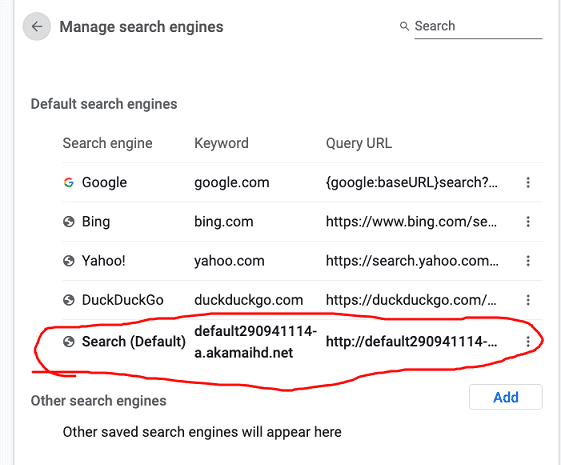The height and width of the screenshot is (465, 561).
Task: Select the Google search engine name
Action: point(104,182)
